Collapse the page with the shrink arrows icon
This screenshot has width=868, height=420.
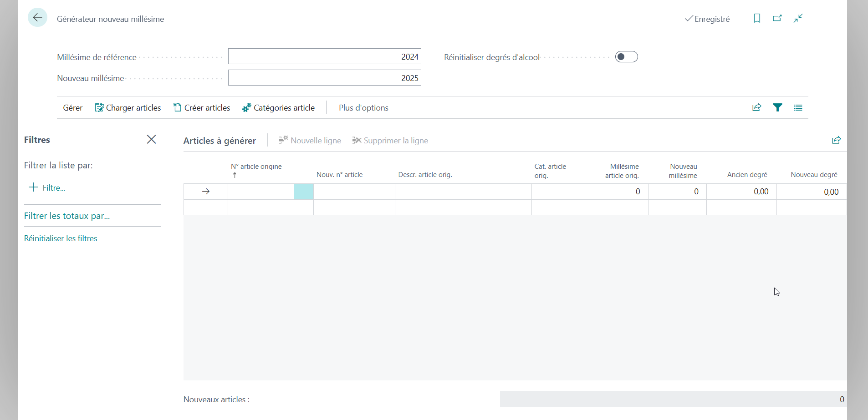[798, 18]
